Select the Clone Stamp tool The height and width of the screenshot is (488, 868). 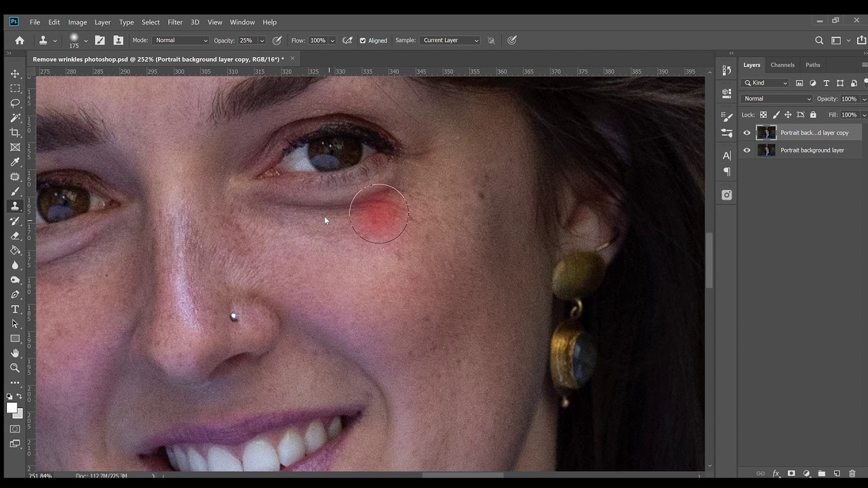click(15, 206)
